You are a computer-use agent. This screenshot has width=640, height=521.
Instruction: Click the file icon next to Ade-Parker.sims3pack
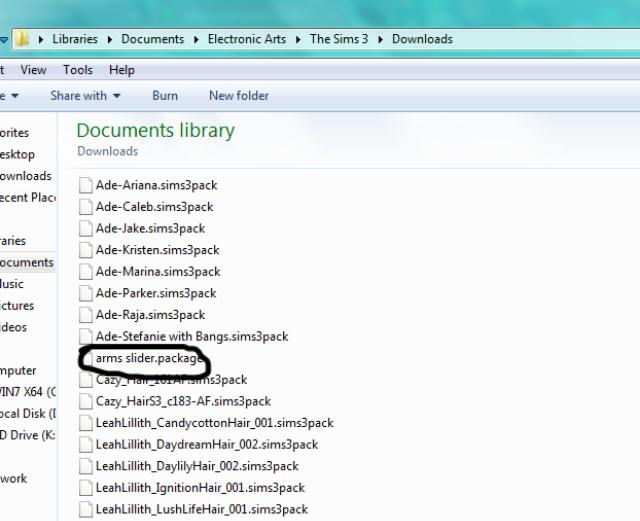[x=86, y=293]
